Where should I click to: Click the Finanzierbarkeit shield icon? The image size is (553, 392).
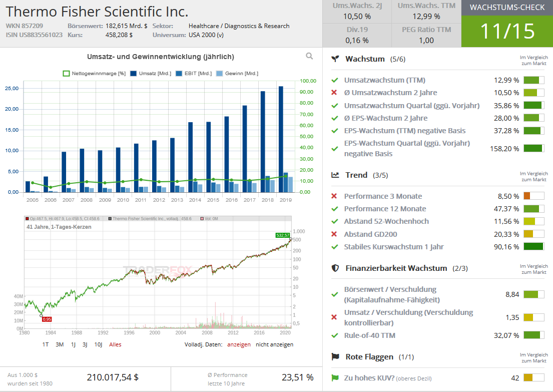click(335, 268)
